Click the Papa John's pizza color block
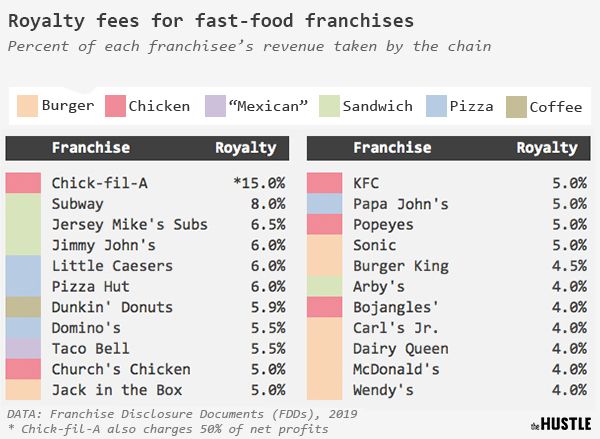 coord(324,204)
